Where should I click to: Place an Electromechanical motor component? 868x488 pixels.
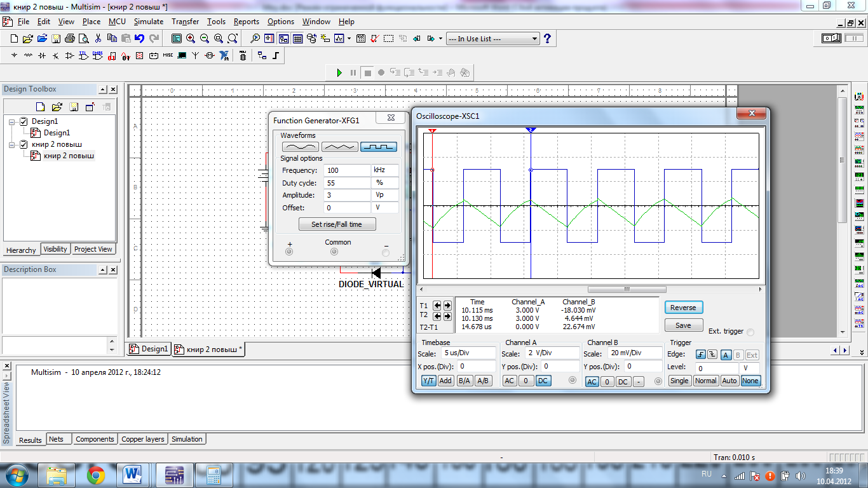pyautogui.click(x=210, y=56)
